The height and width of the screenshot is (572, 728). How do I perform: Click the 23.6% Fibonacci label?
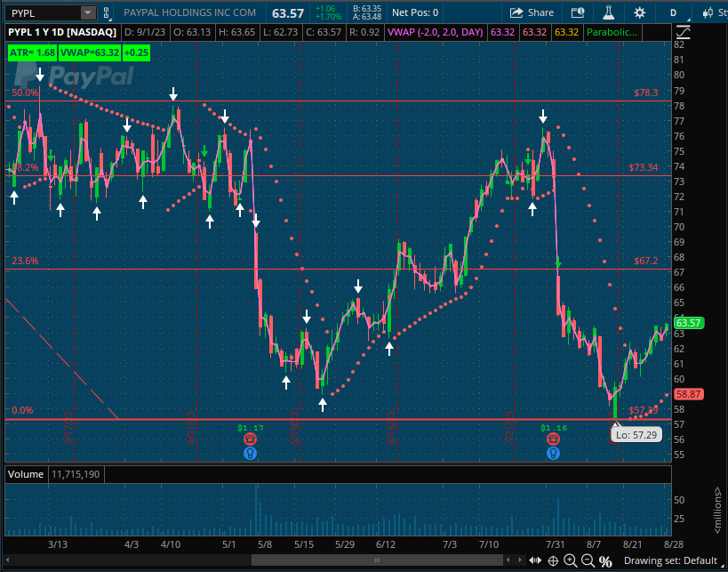point(25,261)
